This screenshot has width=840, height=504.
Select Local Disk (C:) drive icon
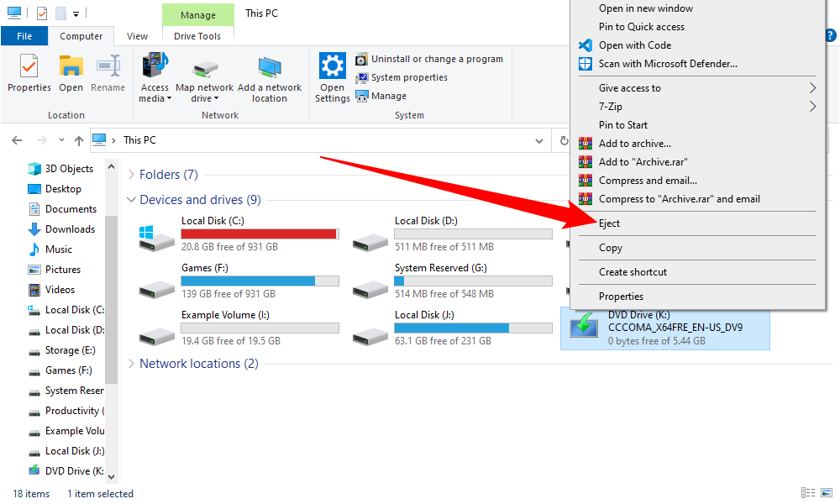(x=156, y=238)
